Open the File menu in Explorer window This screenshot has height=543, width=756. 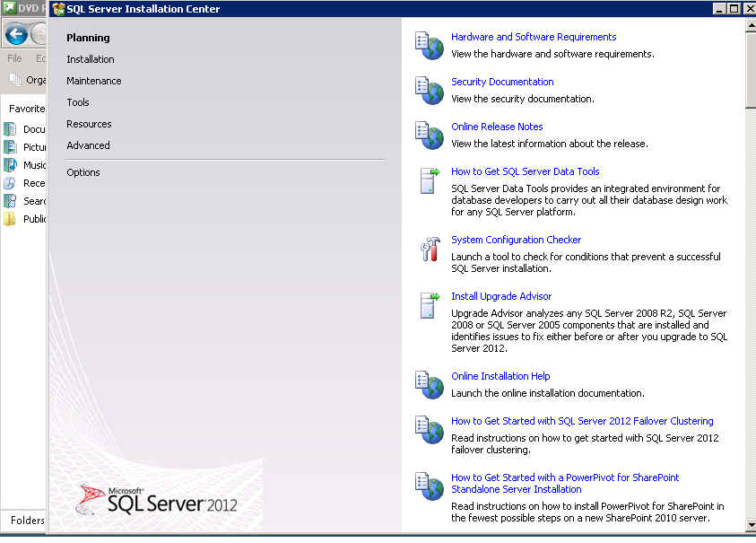(14, 58)
